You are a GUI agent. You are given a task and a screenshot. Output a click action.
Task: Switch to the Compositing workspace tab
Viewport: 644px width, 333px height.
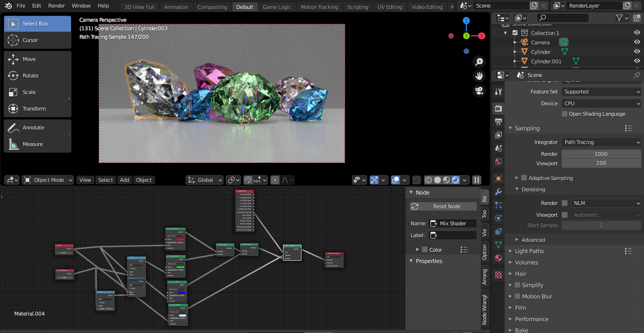pyautogui.click(x=212, y=7)
